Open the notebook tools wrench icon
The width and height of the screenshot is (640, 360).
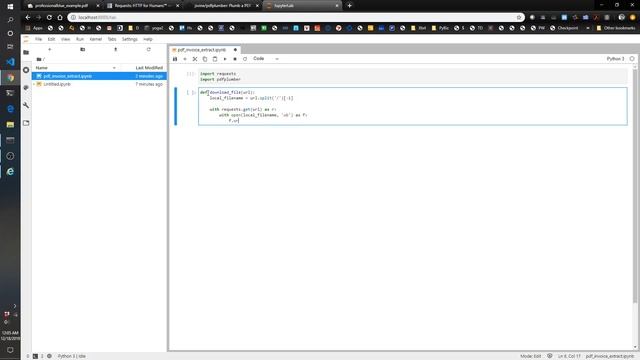(x=26, y=105)
